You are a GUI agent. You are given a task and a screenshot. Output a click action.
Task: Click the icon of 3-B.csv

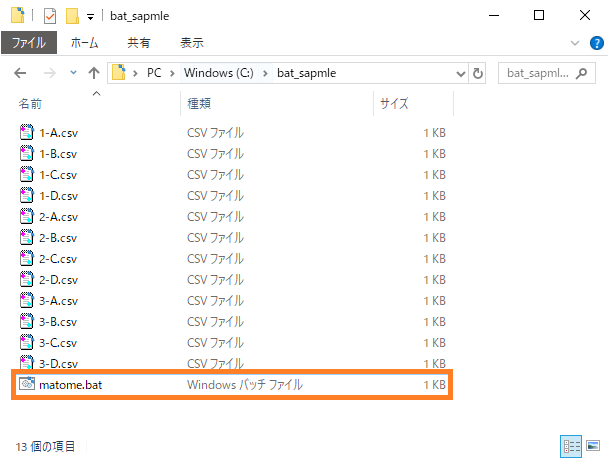(x=26, y=321)
